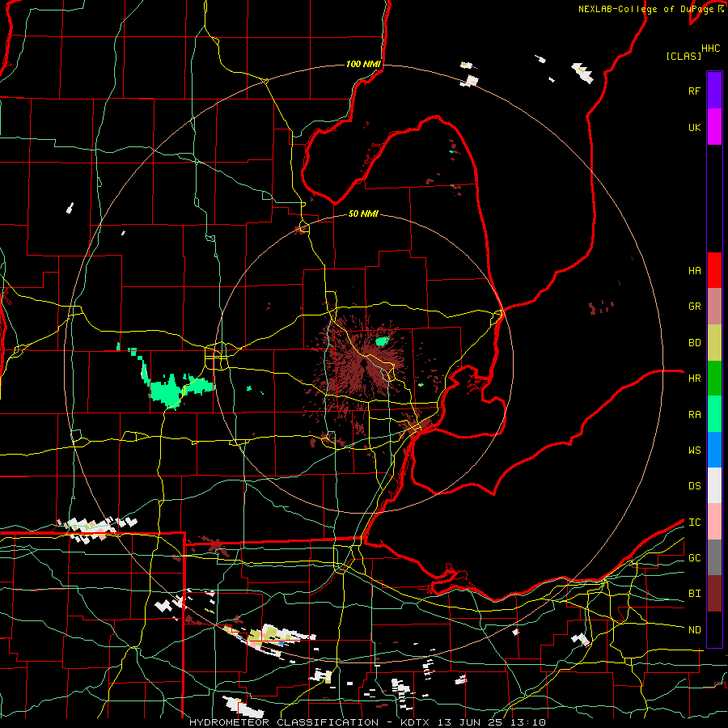Select the IC ice crystals pink swatch
Image resolution: width=728 pixels, height=728 pixels.
click(714, 522)
